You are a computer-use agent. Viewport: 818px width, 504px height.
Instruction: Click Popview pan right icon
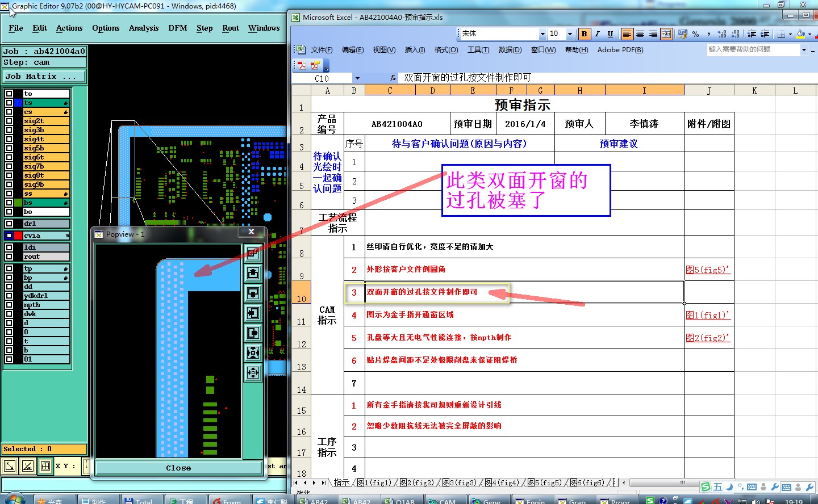tap(253, 333)
